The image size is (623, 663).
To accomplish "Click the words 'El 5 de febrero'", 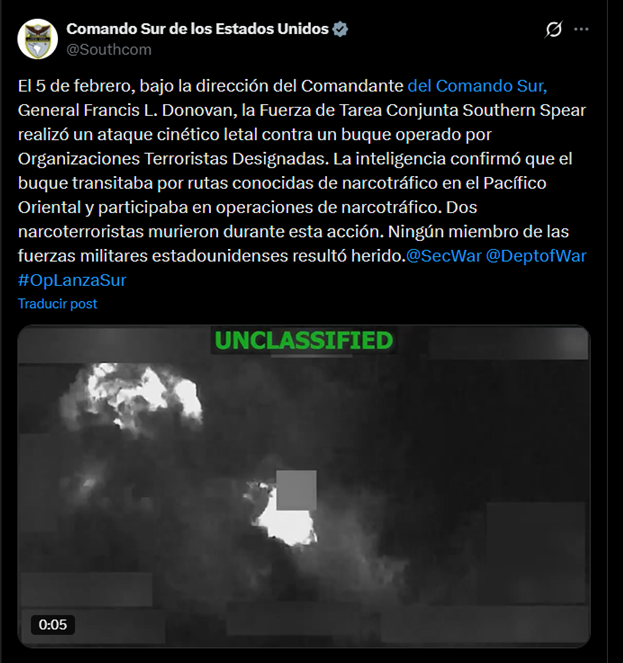I will (76, 86).
